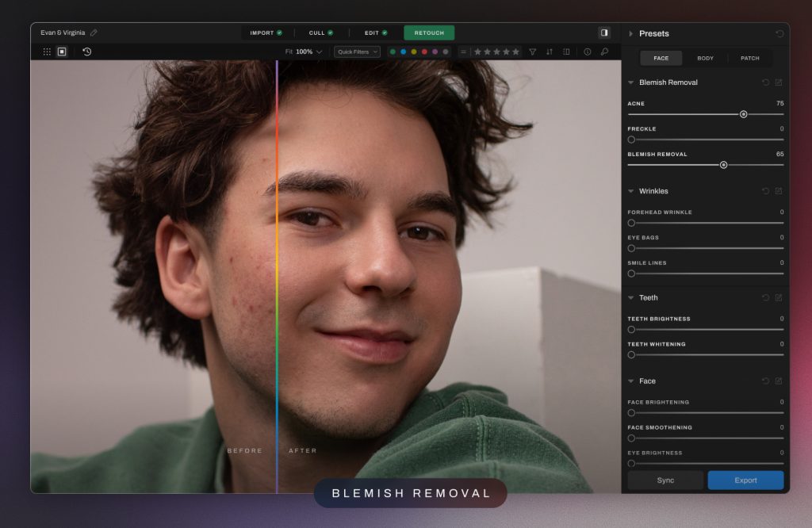The image size is (812, 528).
Task: Open the edit history clock icon
Action: point(87,52)
